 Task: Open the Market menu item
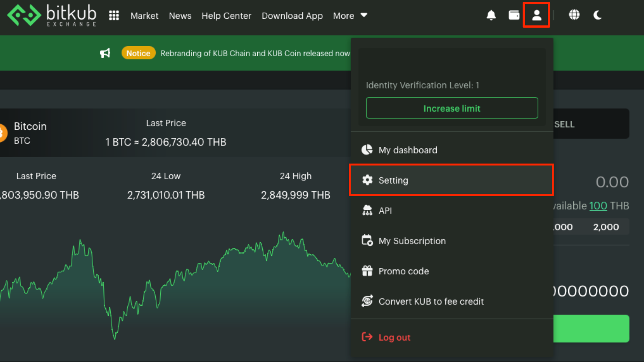[144, 16]
